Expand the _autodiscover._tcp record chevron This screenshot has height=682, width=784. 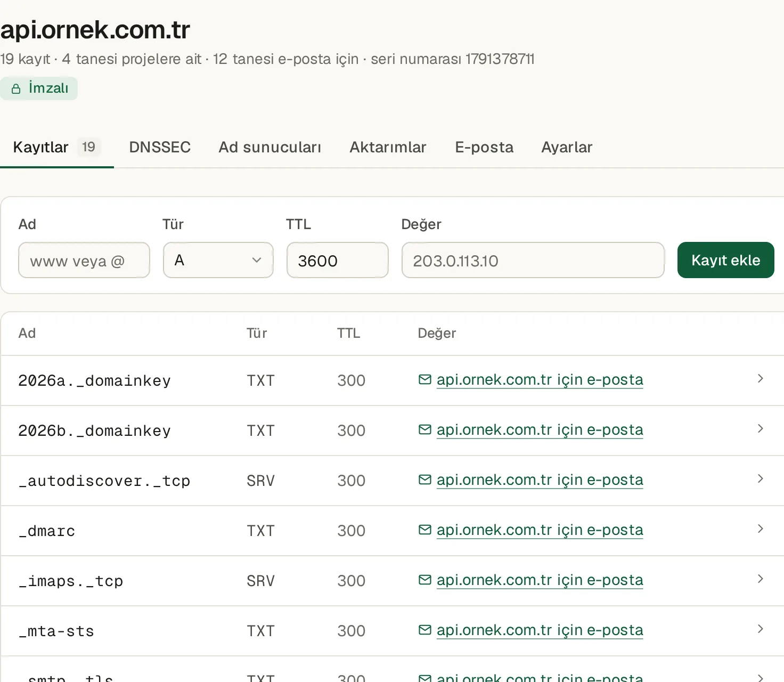click(x=761, y=479)
